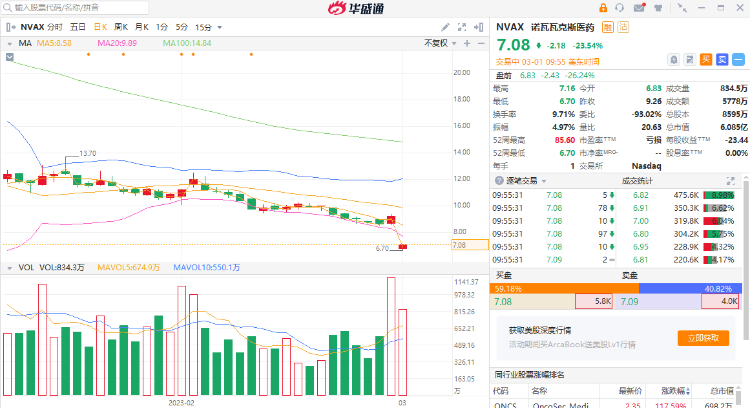Select the 日K daily candlestick tab
This screenshot has height=408, width=750.
pos(100,27)
